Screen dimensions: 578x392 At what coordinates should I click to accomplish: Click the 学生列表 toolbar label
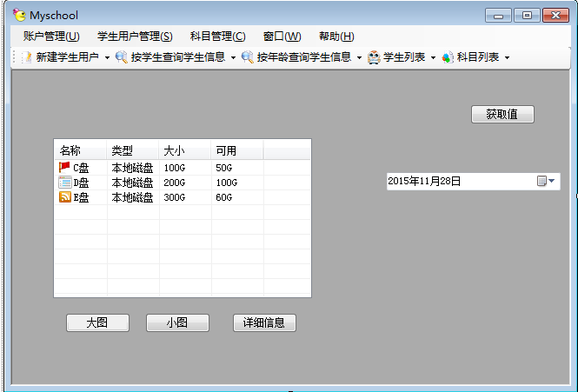pyautogui.click(x=404, y=57)
